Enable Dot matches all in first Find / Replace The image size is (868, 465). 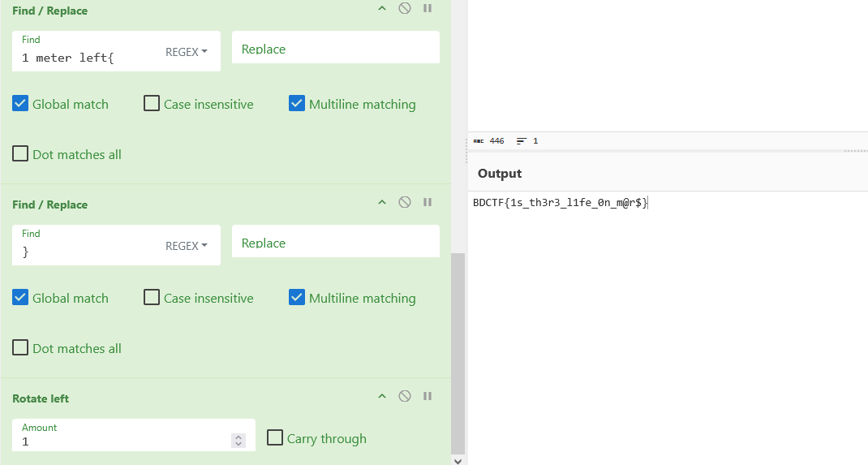point(20,153)
